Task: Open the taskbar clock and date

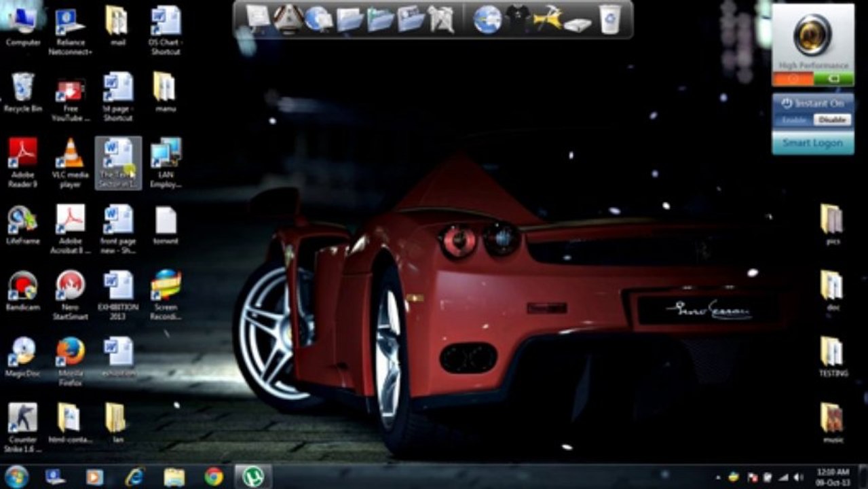Action: (x=833, y=477)
